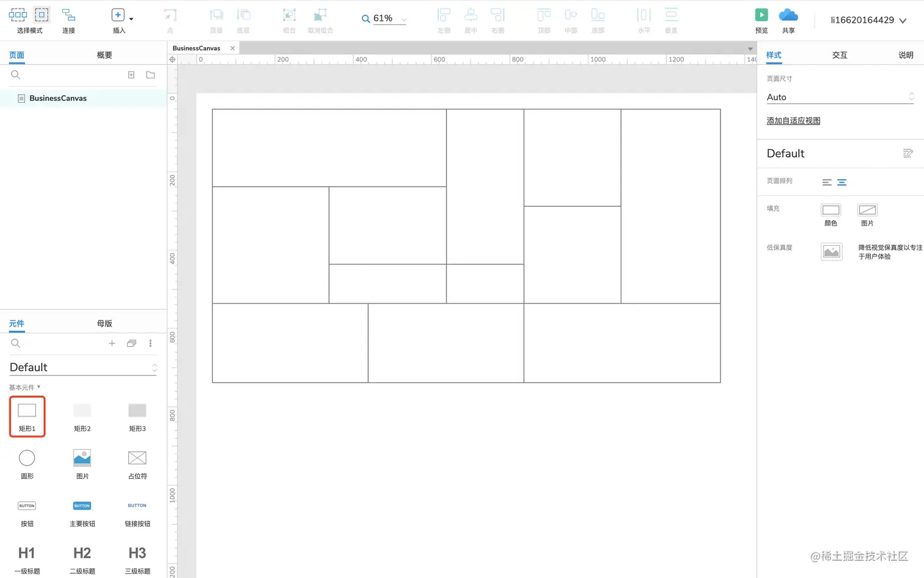This screenshot has width=924, height=578.
Task: Click the 居中 align center icon
Action: (471, 15)
